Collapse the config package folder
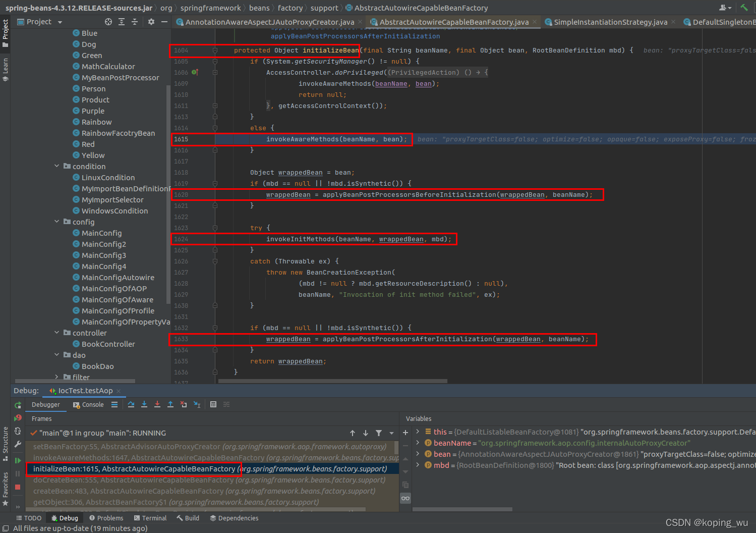 [x=57, y=222]
